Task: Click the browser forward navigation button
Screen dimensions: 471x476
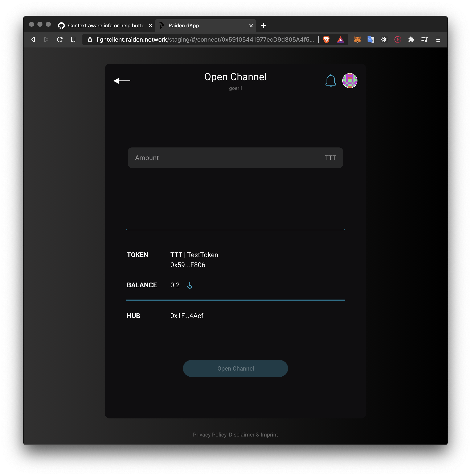Action: coord(46,39)
